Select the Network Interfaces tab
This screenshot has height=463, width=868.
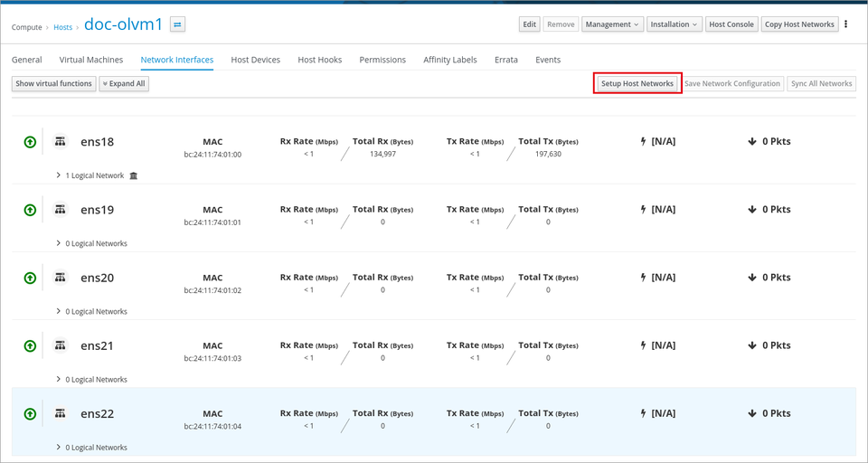[177, 60]
